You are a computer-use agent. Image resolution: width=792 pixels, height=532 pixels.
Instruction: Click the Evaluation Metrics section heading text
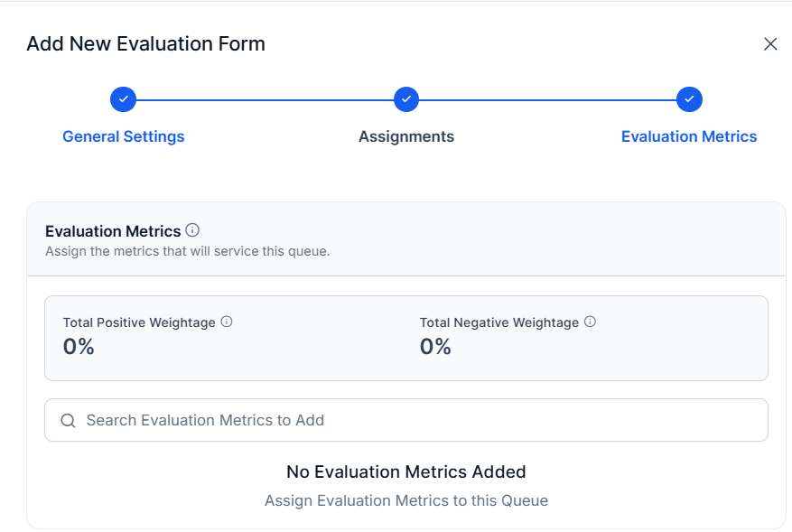click(113, 231)
